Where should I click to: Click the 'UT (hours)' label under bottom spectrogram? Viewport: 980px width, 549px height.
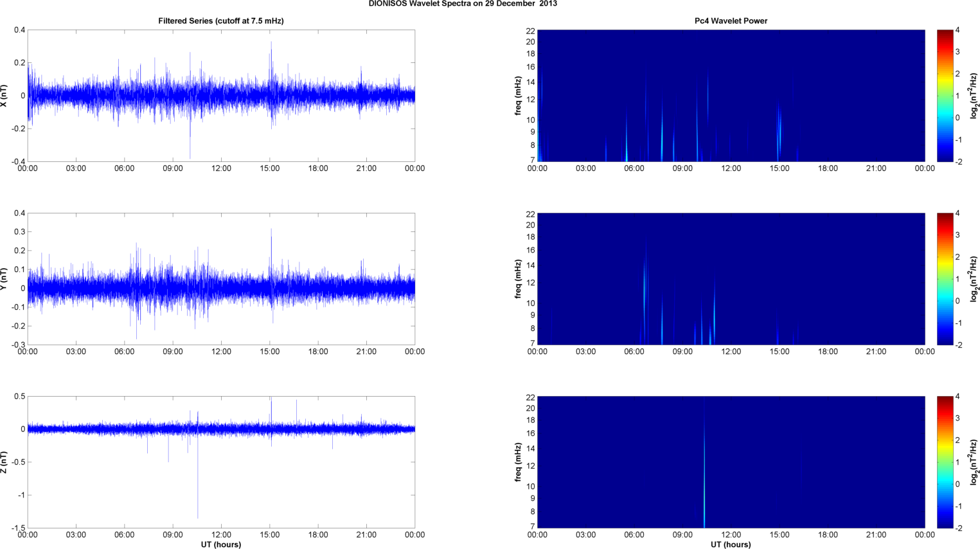(731, 544)
